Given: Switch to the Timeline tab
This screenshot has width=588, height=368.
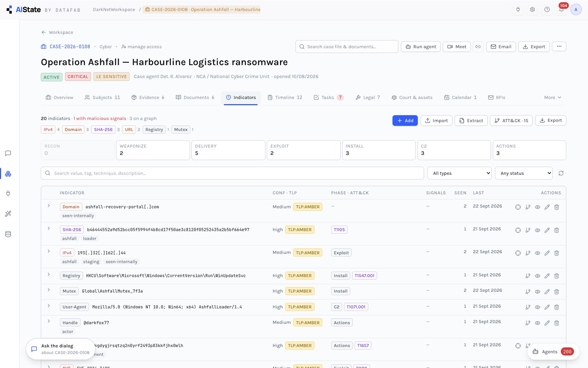Looking at the screenshot, I should 285,98.
